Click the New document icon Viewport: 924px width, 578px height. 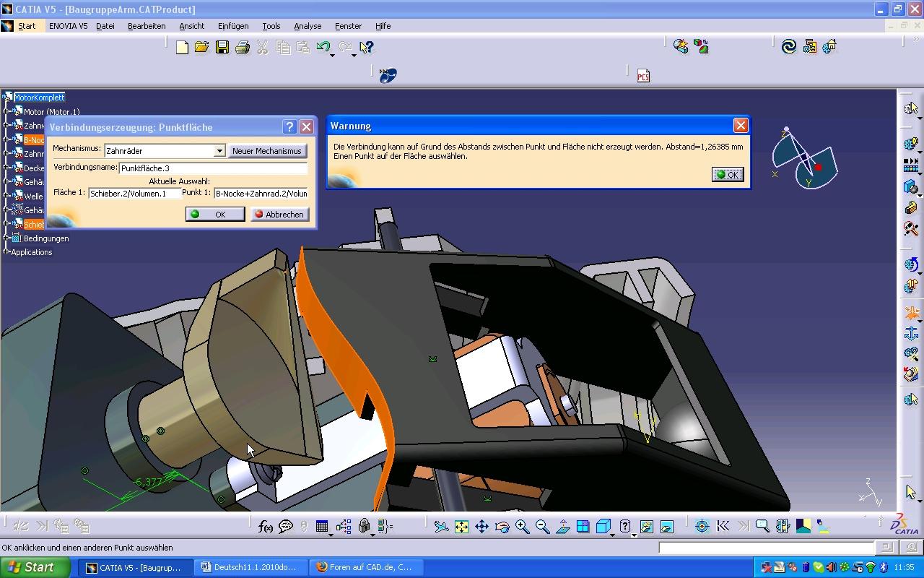click(182, 47)
